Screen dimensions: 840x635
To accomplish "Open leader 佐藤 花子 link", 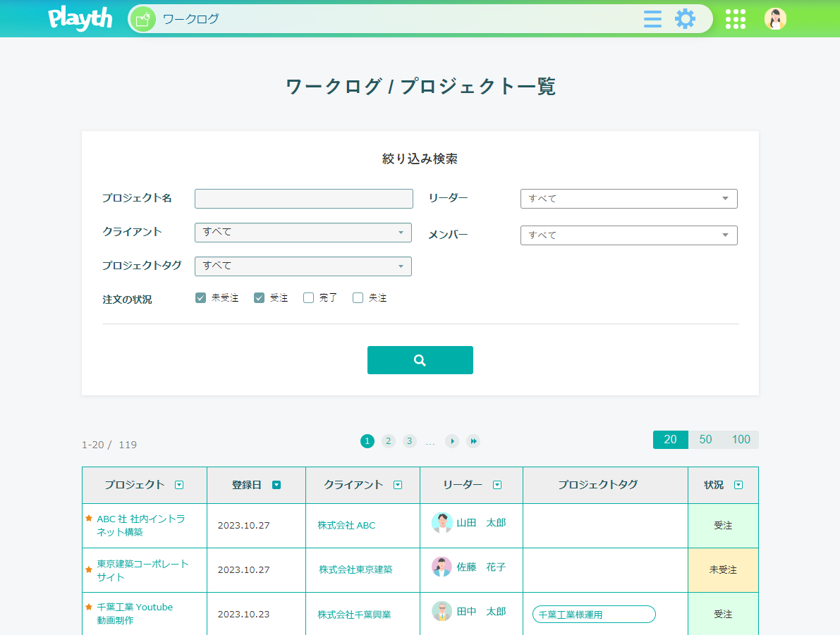I will (x=481, y=567).
